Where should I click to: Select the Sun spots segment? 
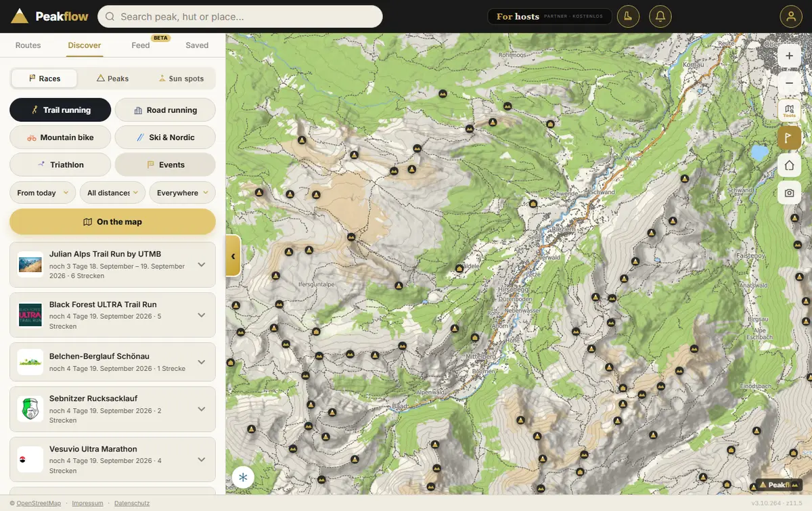[x=181, y=79]
